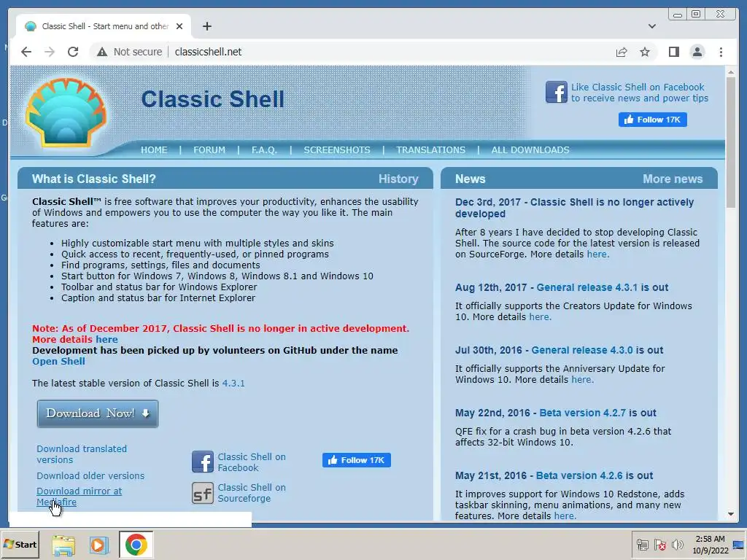Open Classic Shell on Facebook text link

click(x=252, y=462)
